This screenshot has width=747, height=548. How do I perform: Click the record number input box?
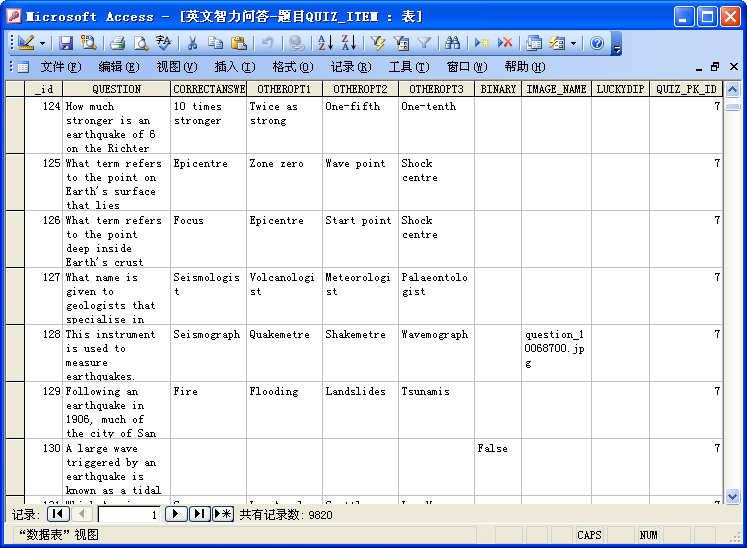tap(129, 514)
